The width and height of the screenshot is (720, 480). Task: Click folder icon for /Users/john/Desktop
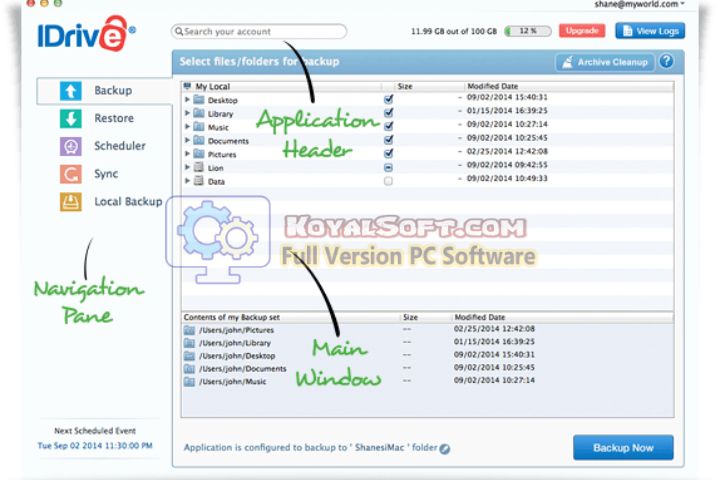(x=189, y=356)
